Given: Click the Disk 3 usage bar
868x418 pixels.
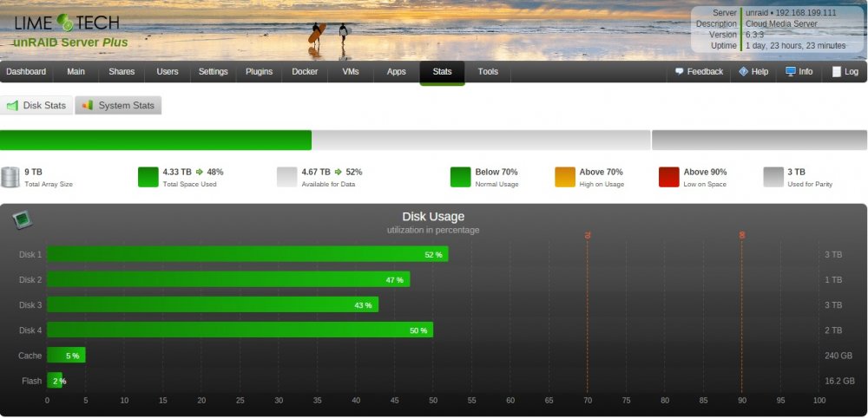Looking at the screenshot, I should coord(213,304).
